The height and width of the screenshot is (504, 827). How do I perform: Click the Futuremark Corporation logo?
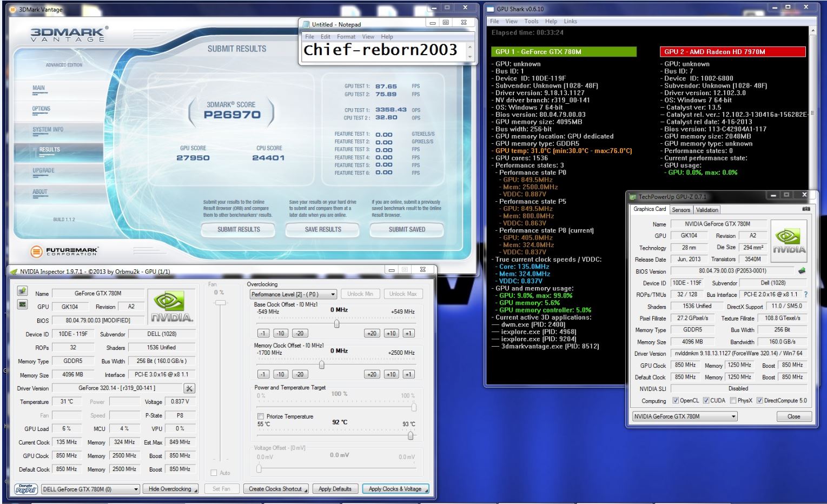pos(64,251)
